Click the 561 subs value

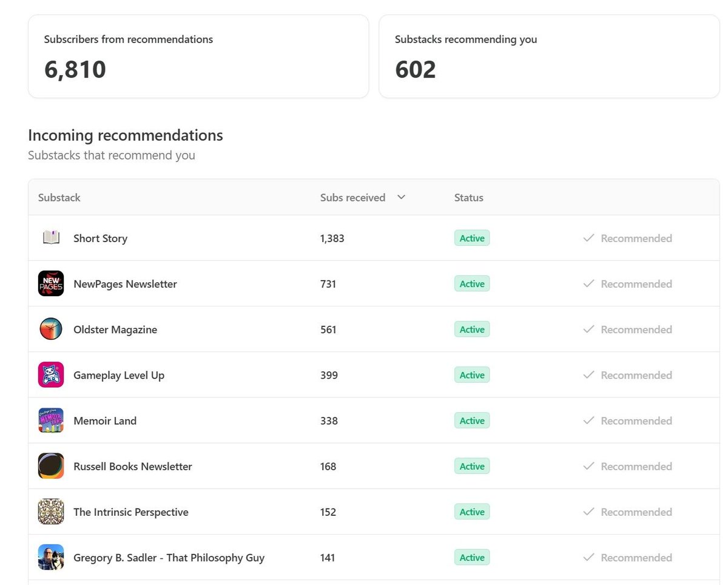coord(328,330)
